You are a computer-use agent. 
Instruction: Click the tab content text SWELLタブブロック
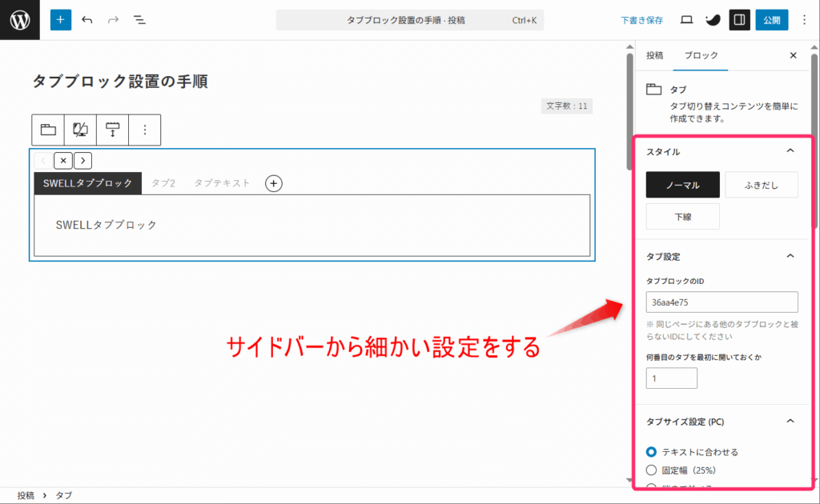pos(107,225)
